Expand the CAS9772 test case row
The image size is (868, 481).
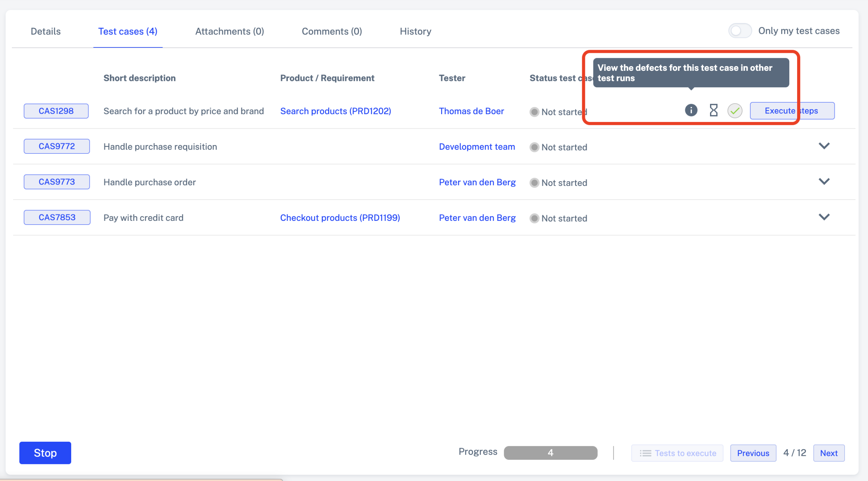coord(824,146)
